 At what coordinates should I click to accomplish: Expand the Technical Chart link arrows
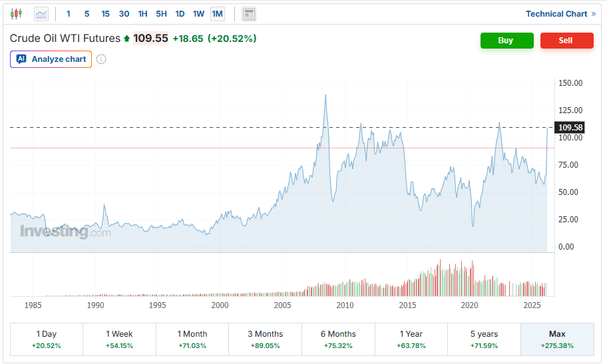pyautogui.click(x=593, y=13)
